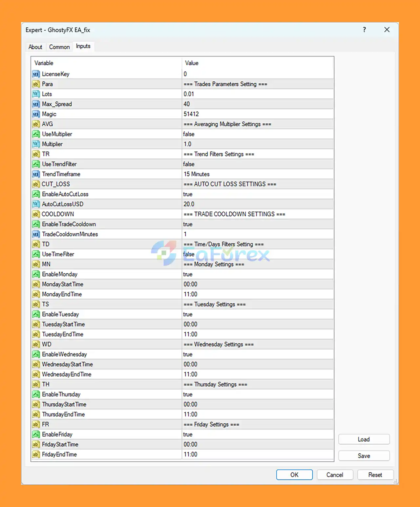
Task: Click the UseMultiplier boolean type icon
Action: [x=36, y=134]
